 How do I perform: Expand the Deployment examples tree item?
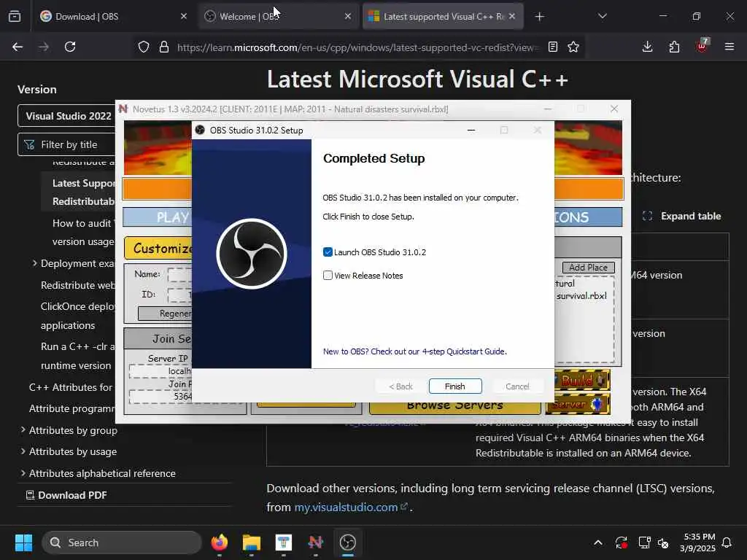click(x=35, y=262)
